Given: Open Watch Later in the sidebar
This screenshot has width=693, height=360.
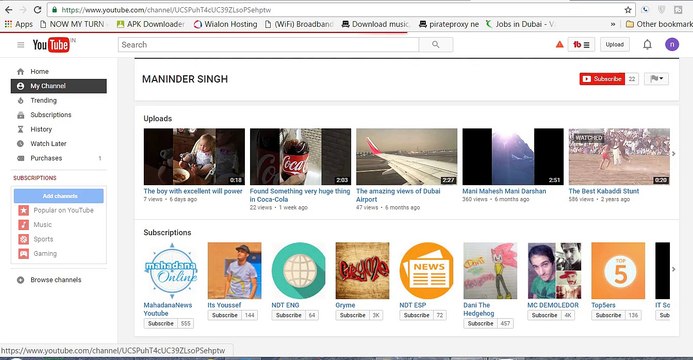Looking at the screenshot, I should click(x=48, y=144).
